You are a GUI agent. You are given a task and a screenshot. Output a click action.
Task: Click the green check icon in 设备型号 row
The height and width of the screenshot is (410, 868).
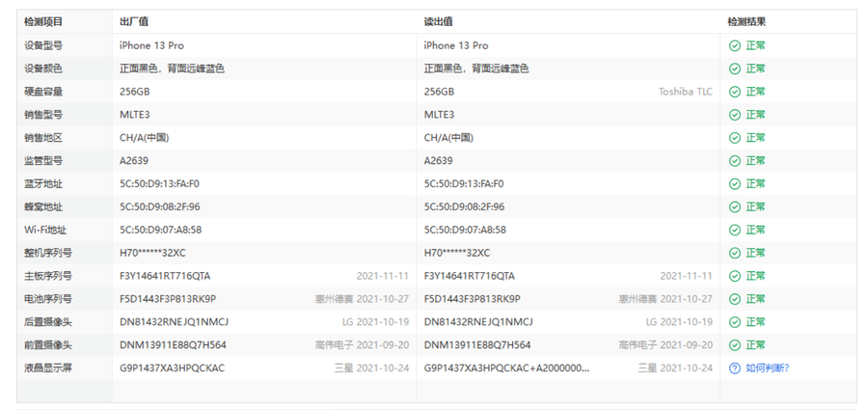pos(735,45)
